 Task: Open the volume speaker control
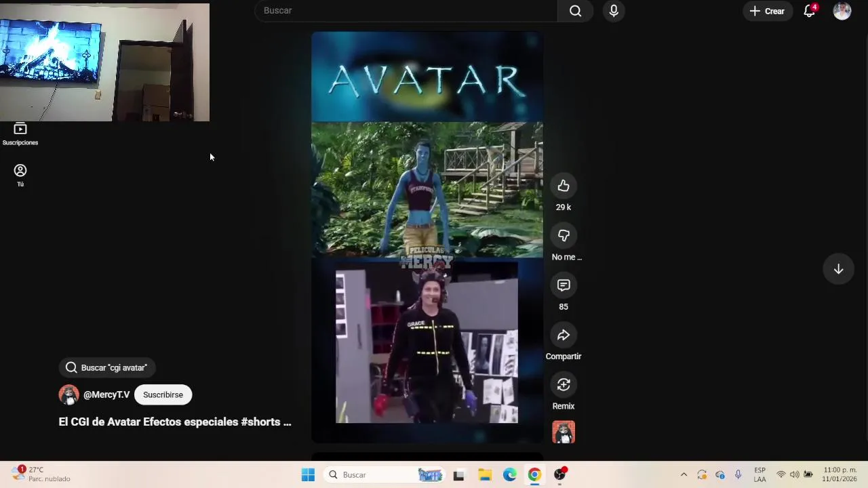click(x=794, y=475)
